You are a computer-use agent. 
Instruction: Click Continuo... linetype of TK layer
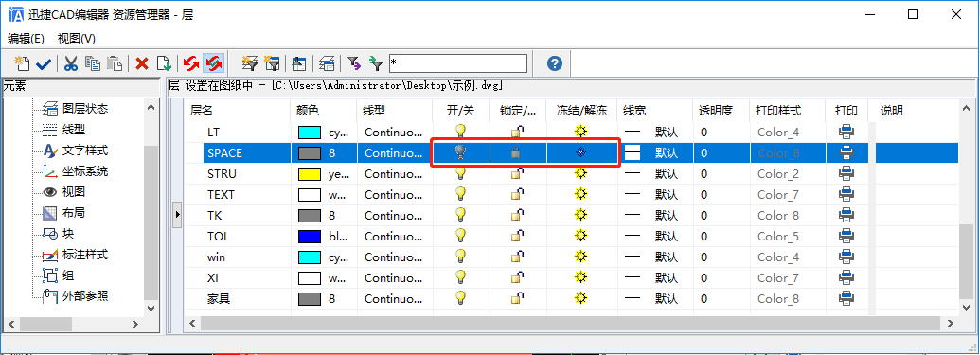[x=393, y=216]
